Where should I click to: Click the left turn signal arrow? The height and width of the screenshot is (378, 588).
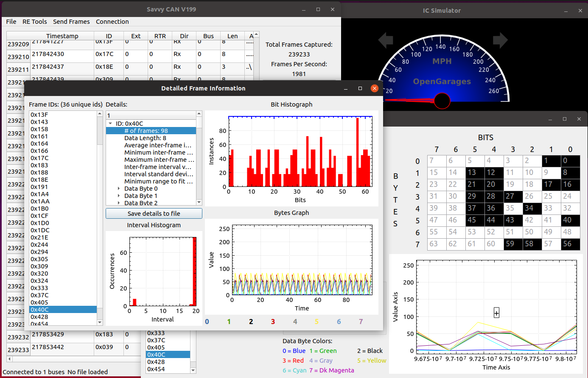click(x=386, y=40)
